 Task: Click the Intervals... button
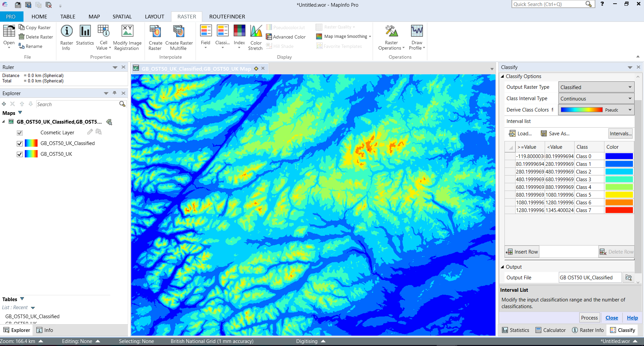(621, 134)
